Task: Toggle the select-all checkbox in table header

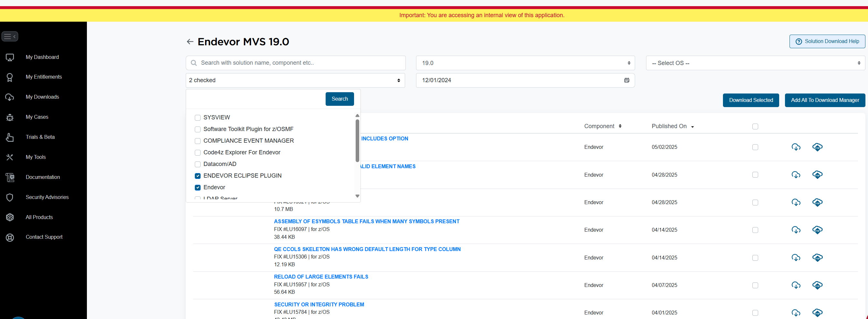Action: 755,126
